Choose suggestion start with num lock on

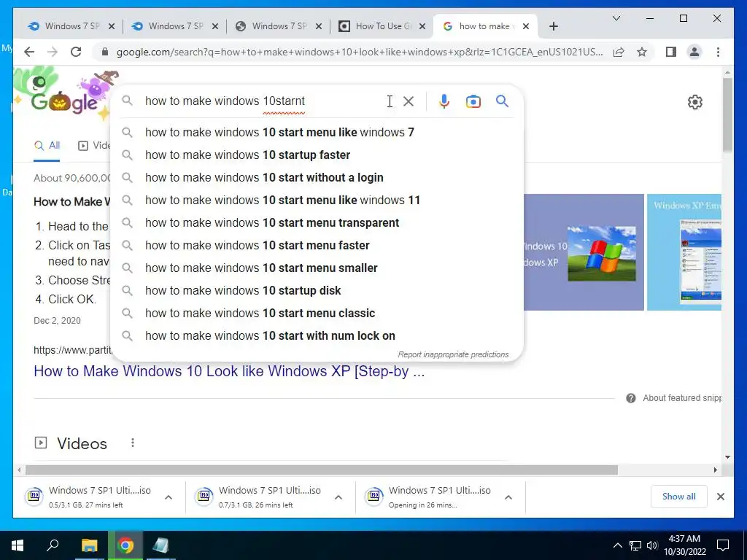point(317,335)
